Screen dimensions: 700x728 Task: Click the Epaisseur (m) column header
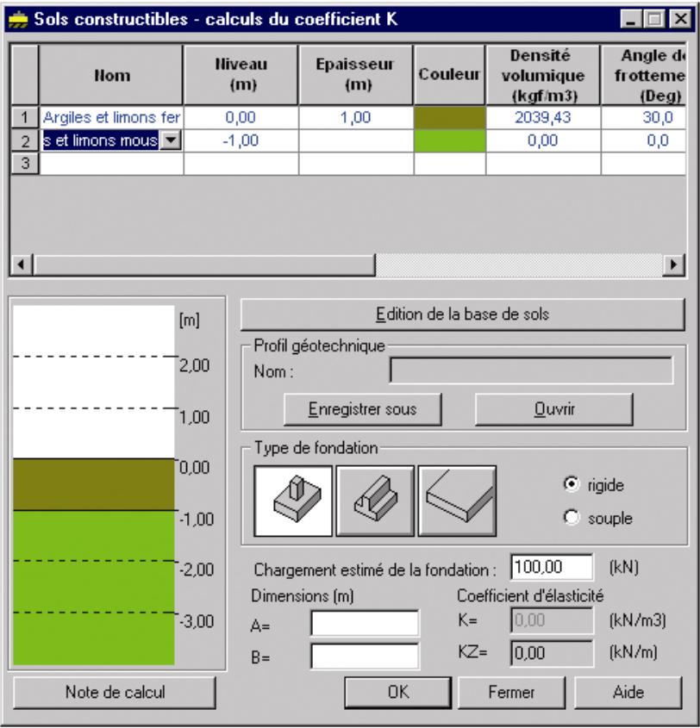pos(356,75)
